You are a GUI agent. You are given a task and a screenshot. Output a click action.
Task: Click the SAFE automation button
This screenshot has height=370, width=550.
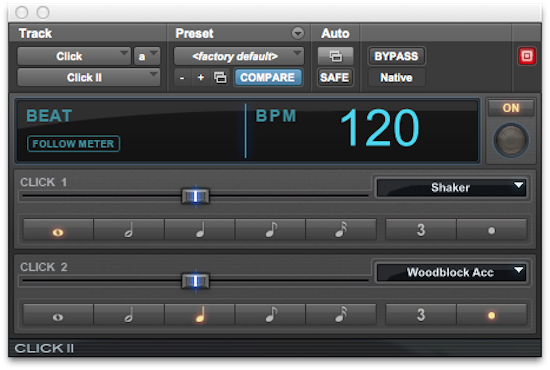(x=335, y=77)
